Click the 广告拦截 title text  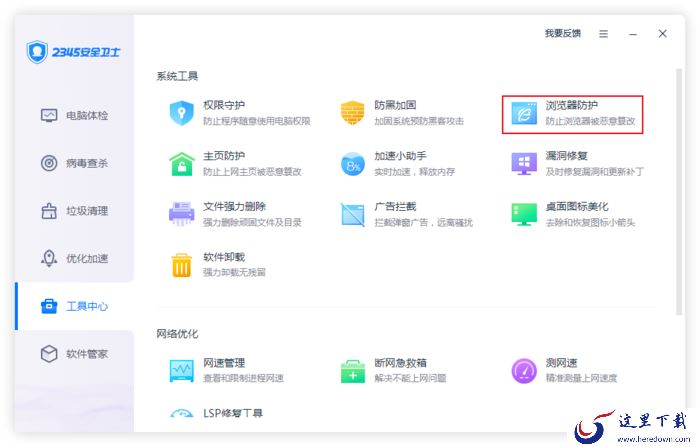pos(395,207)
